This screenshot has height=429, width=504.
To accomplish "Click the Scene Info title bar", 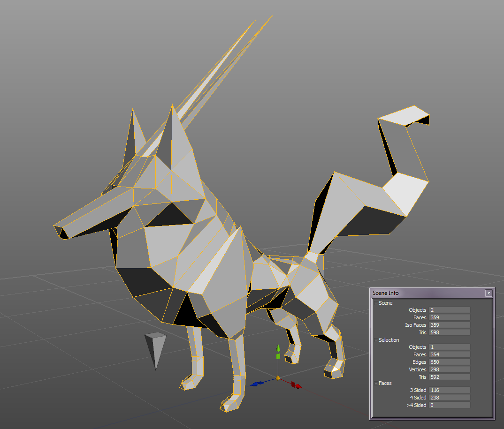I will pos(428,293).
